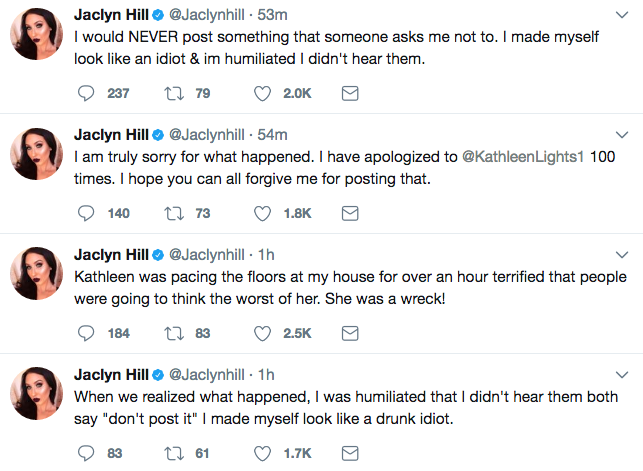Screen dimensions: 643x471
Task: Retweet the apology tweet with 73 retweets
Action: (174, 214)
